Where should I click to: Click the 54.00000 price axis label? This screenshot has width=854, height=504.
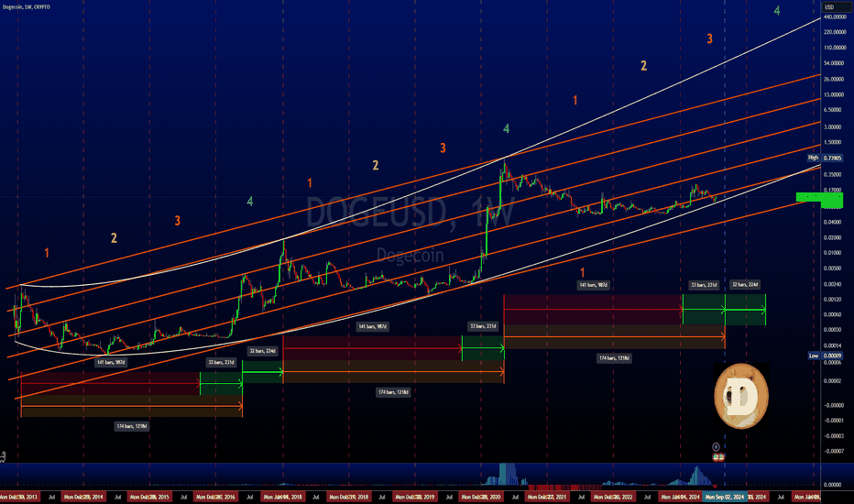click(835, 63)
